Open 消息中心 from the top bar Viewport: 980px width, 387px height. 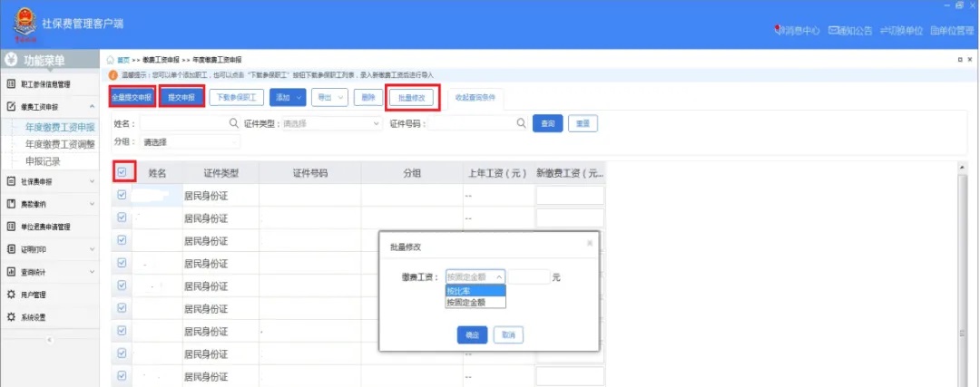point(799,30)
